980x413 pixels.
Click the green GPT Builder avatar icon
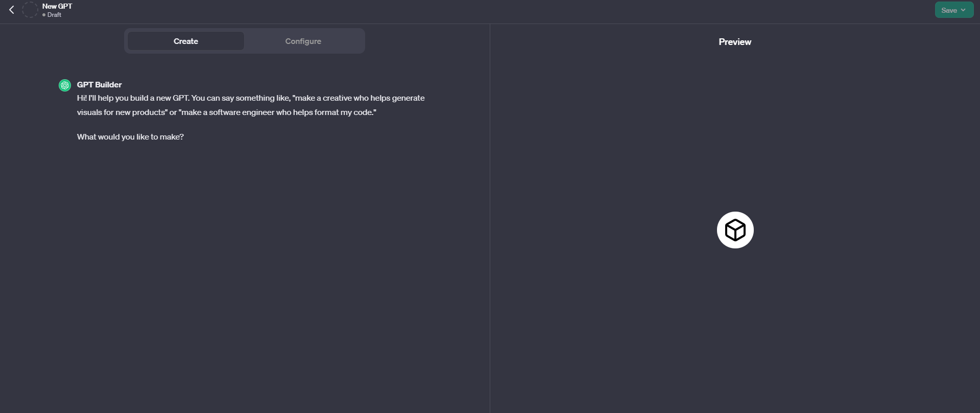click(65, 85)
